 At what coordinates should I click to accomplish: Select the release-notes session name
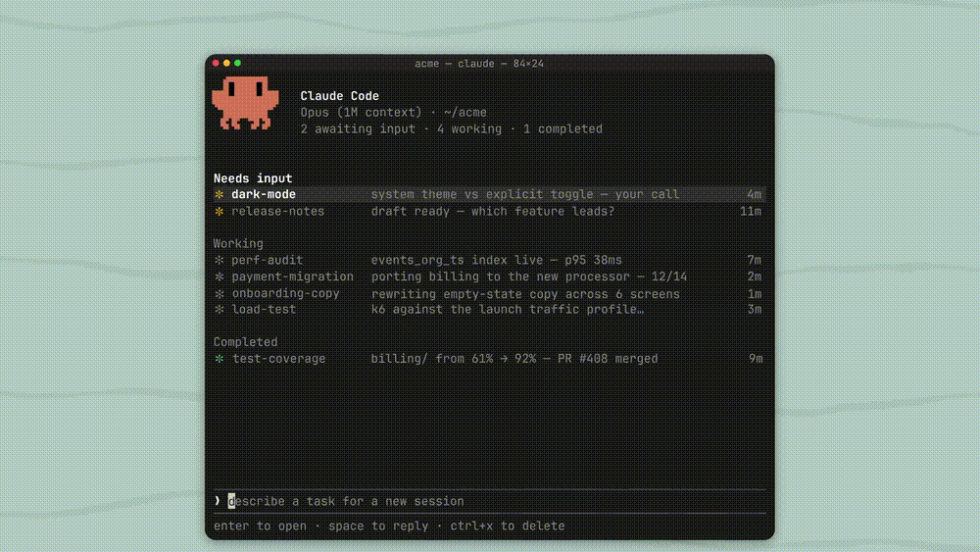pyautogui.click(x=278, y=212)
